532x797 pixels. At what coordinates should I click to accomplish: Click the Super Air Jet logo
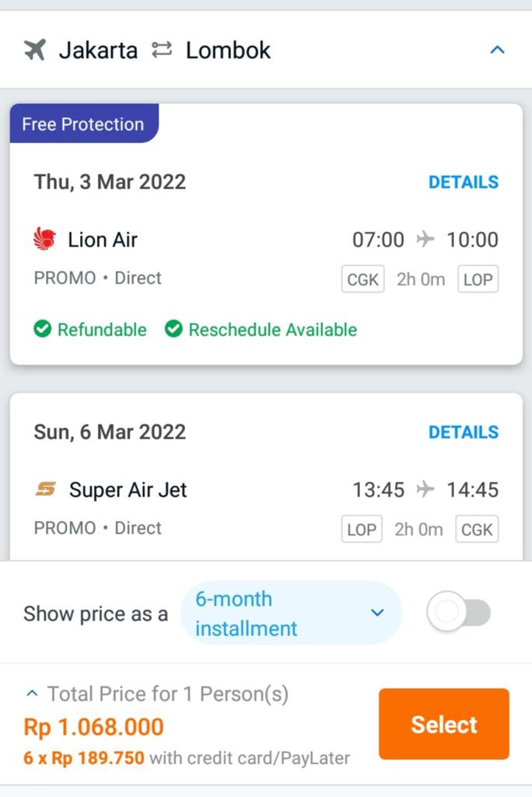(x=46, y=490)
